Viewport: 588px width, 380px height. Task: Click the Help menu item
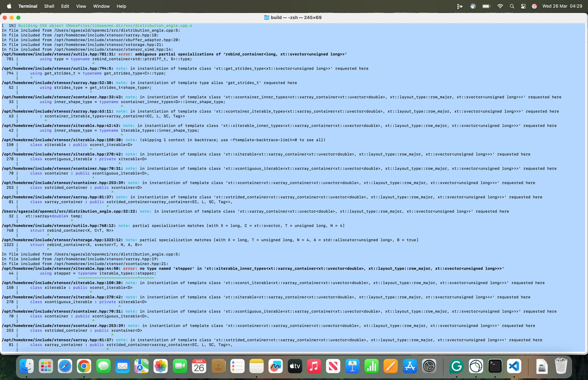click(121, 6)
